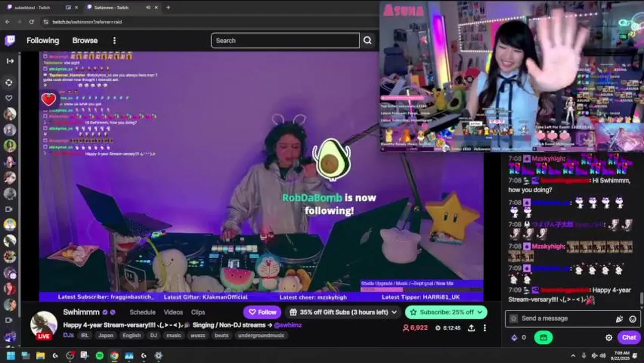Click the 6:12:45 stream uptime
The image size is (644, 363).
(448, 328)
